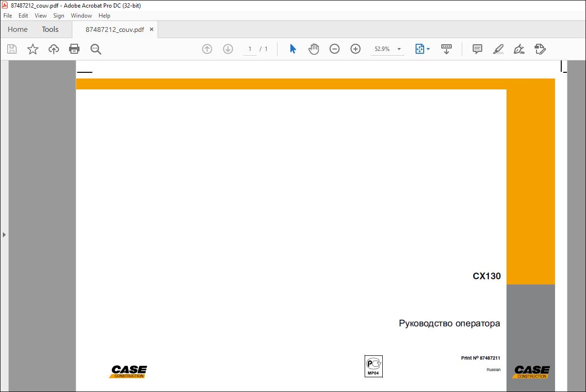The height and width of the screenshot is (392, 586).
Task: Add a comment sticky note
Action: click(x=477, y=49)
